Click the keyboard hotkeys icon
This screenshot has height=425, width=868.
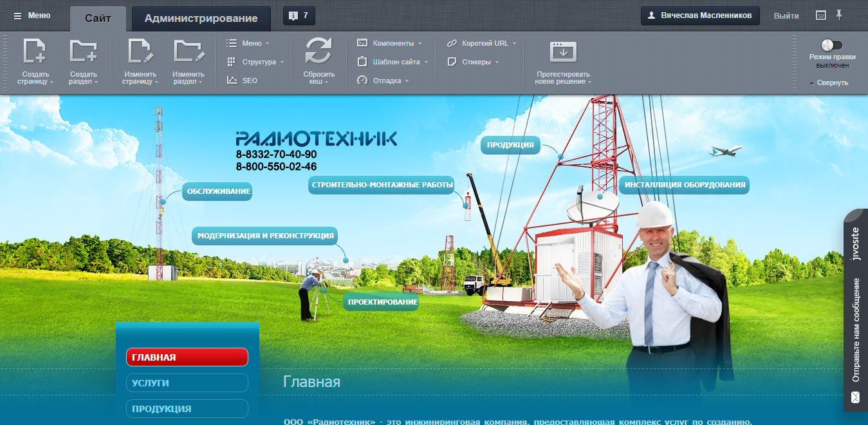(821, 15)
